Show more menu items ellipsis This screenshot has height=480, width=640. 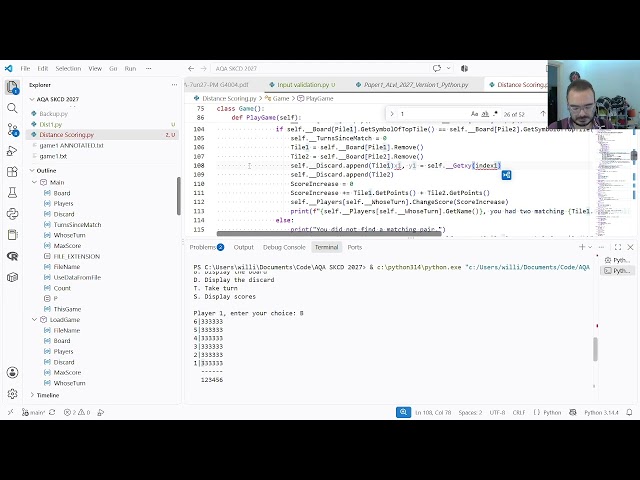coord(149,69)
